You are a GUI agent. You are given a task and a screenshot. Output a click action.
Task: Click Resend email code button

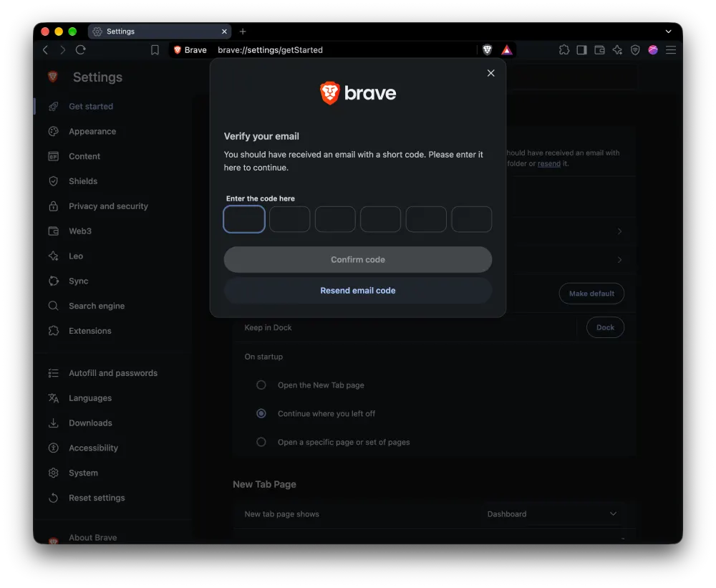pyautogui.click(x=358, y=291)
